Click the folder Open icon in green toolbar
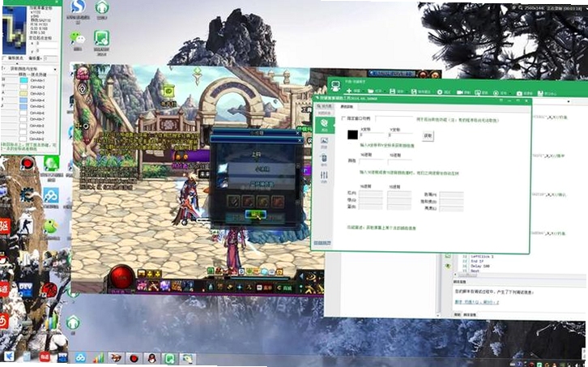 (371, 91)
